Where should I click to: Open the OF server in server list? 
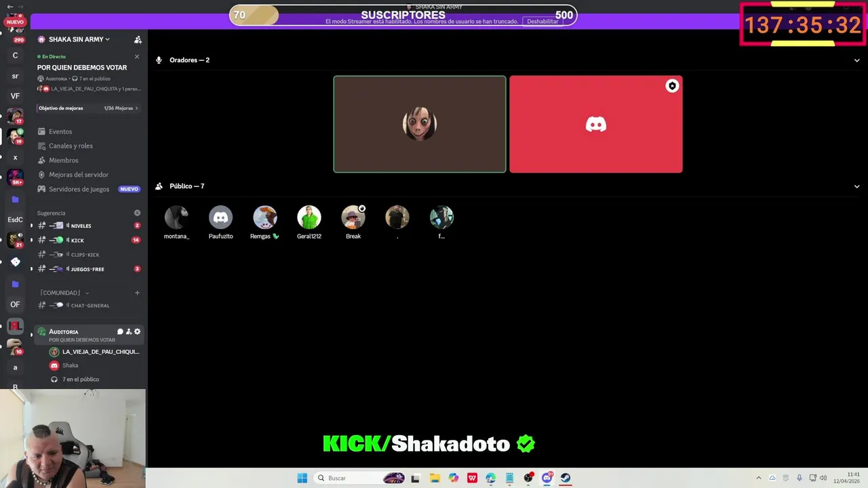point(15,304)
